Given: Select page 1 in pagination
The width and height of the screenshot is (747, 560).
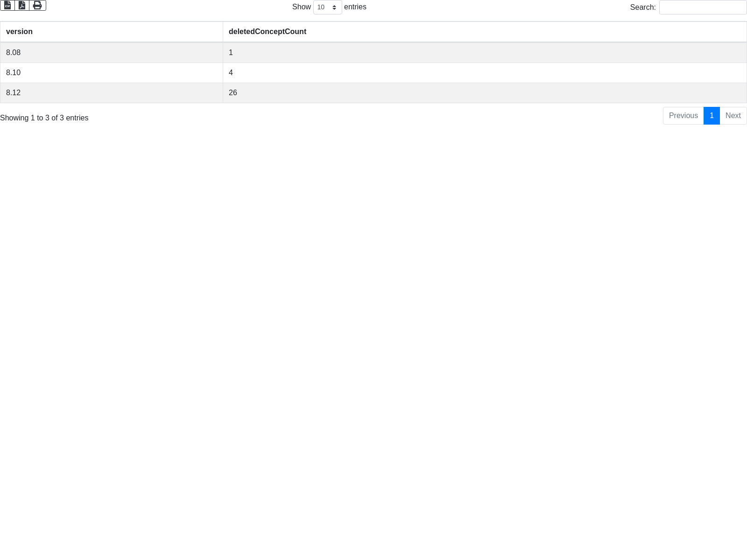Looking at the screenshot, I should click(712, 116).
